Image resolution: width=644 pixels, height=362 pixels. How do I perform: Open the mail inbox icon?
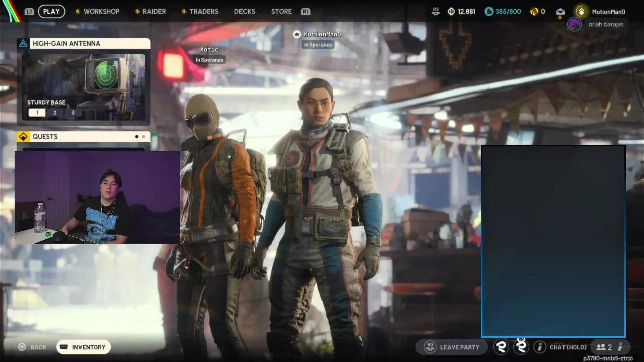point(560,11)
